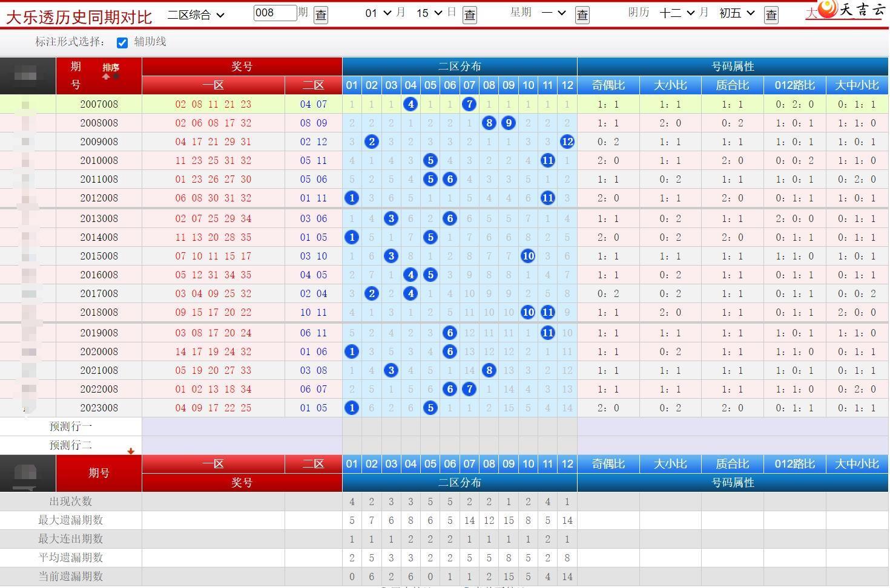Select period 2023008 in the table
890x588 pixels.
99,408
